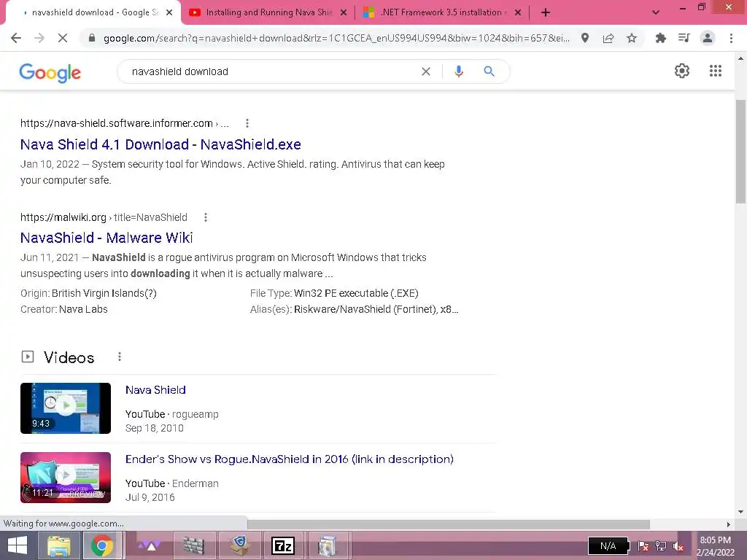Open the NavaShield - Malware Wiki link

(107, 238)
